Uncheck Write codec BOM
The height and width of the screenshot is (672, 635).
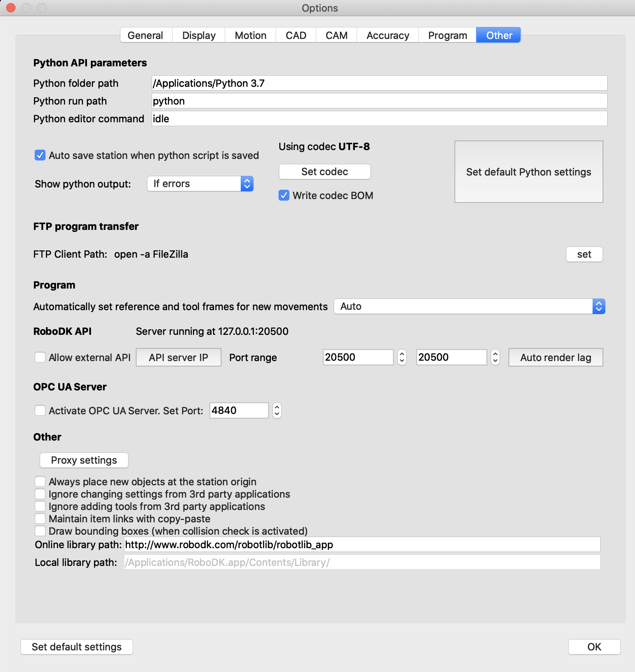pos(284,196)
